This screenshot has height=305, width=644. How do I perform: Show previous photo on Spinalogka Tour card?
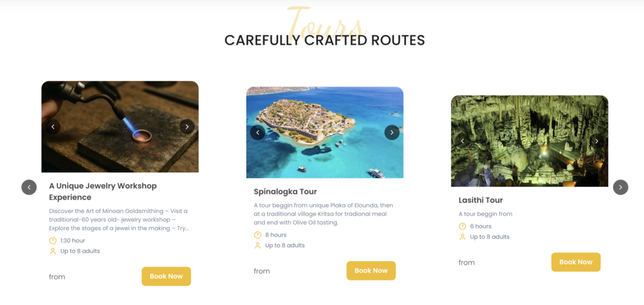point(258,133)
